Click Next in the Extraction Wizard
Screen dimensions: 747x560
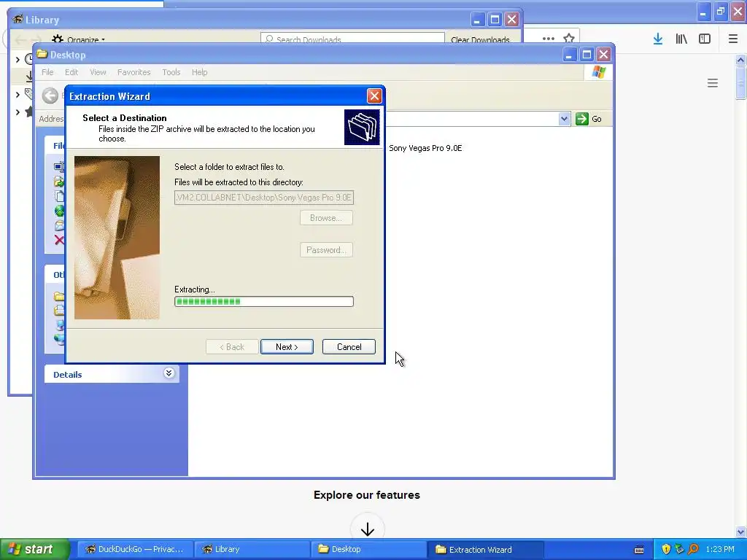287,346
